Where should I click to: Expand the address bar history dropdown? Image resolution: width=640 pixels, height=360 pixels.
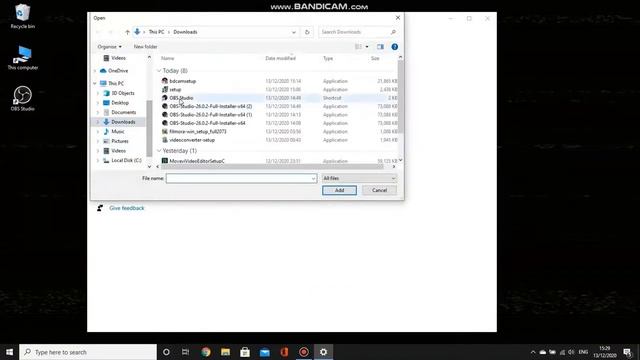[293, 32]
